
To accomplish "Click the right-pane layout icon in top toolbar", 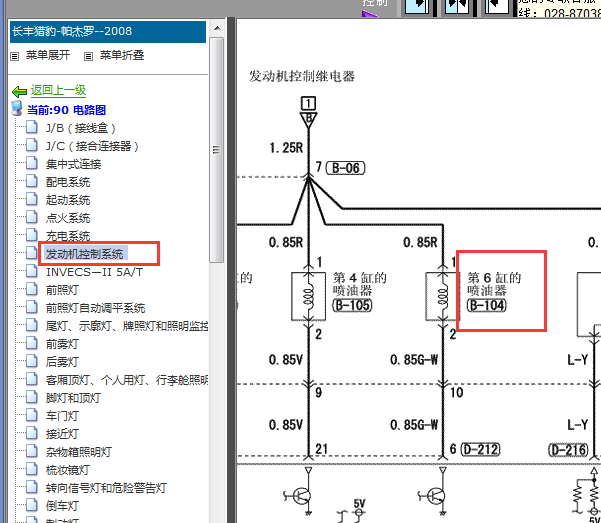I will pyautogui.click(x=497, y=7).
